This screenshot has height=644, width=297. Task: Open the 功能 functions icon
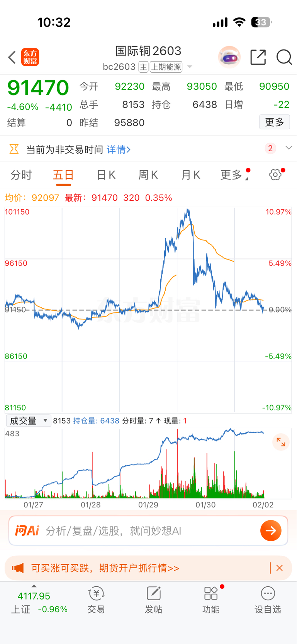click(211, 600)
